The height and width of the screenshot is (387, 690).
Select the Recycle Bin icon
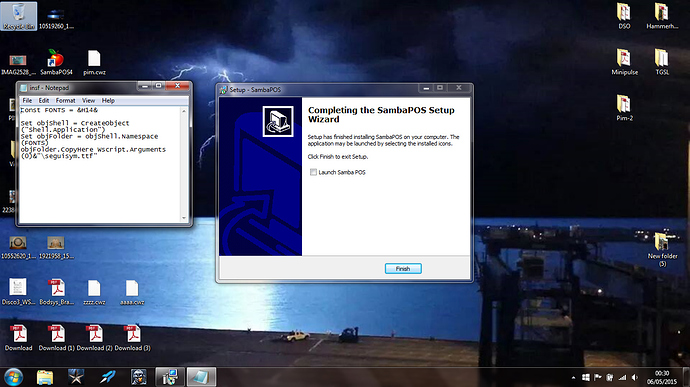pos(18,16)
